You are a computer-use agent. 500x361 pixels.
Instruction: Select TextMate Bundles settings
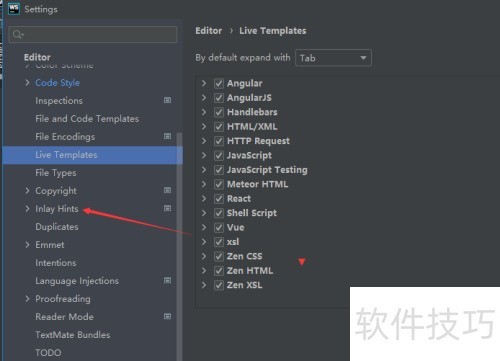click(73, 335)
